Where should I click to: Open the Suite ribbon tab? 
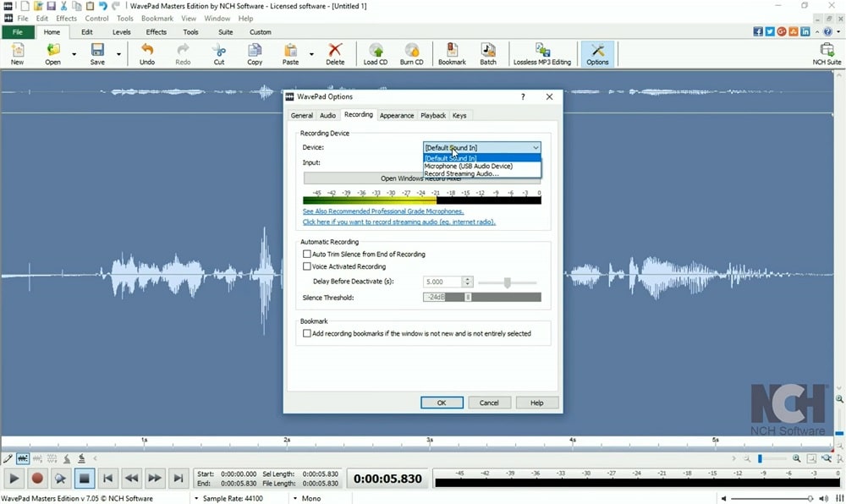pyautogui.click(x=226, y=32)
